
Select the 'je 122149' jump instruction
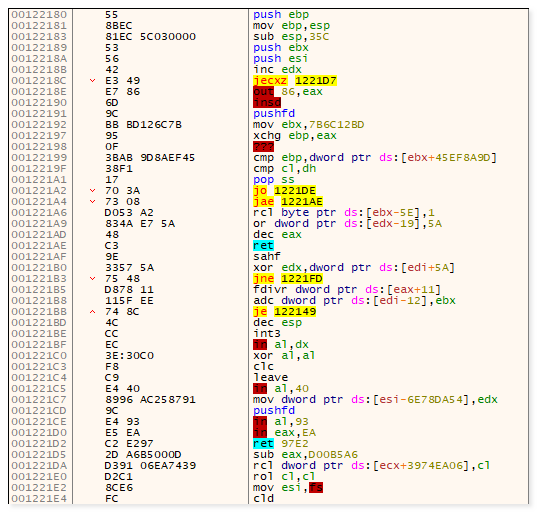[285, 312]
